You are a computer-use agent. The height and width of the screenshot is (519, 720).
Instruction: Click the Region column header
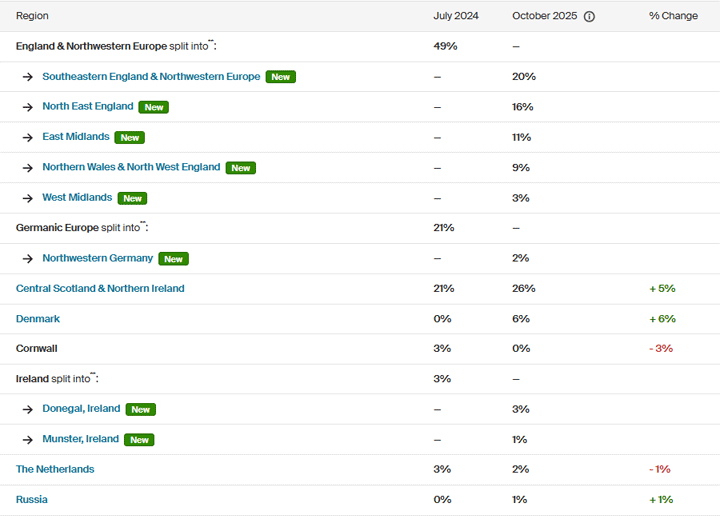coord(32,16)
